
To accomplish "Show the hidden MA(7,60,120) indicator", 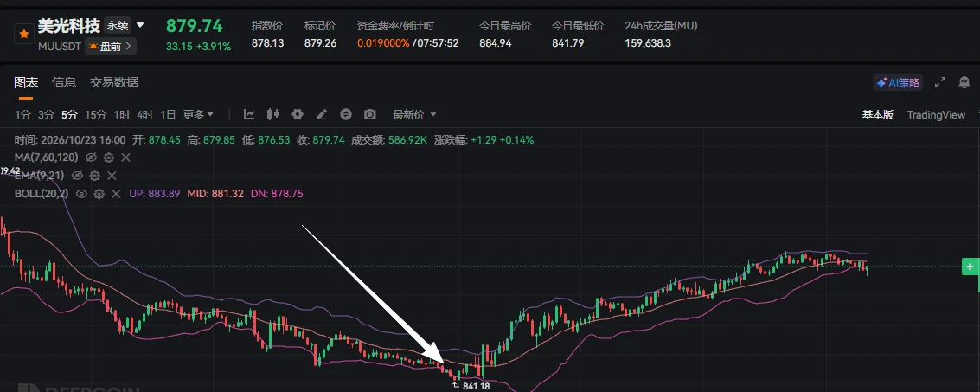I will click(x=91, y=157).
